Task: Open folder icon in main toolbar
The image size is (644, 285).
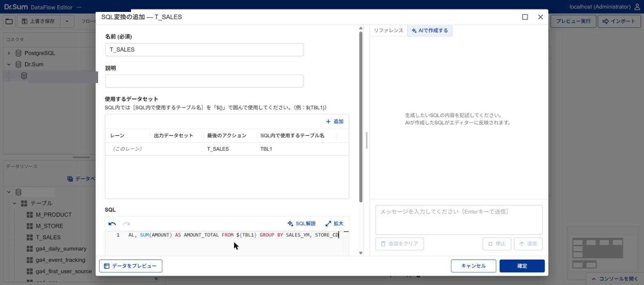Action: pyautogui.click(x=9, y=21)
